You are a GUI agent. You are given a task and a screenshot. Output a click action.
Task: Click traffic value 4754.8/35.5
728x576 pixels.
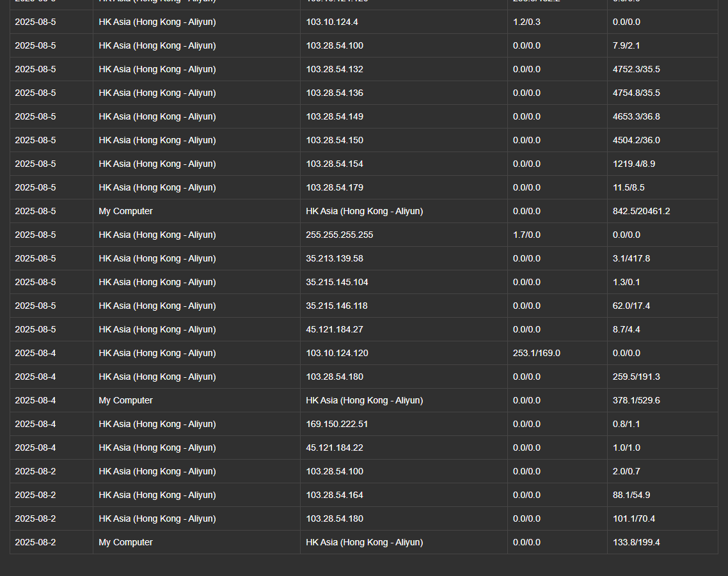pyautogui.click(x=637, y=93)
